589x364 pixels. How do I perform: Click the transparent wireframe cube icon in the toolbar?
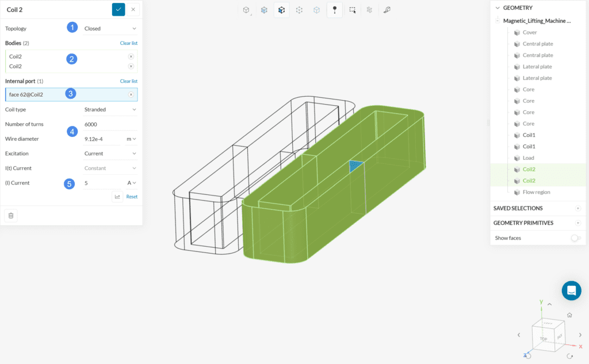click(316, 10)
